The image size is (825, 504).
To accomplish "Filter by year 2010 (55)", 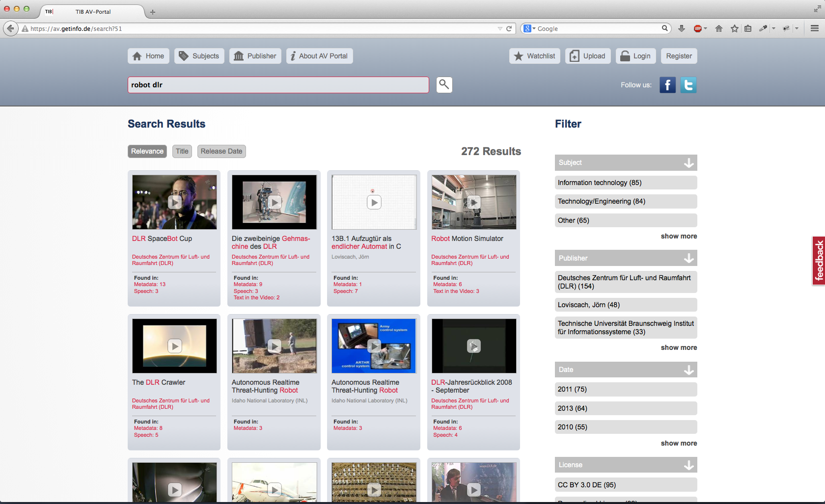I will tap(626, 427).
